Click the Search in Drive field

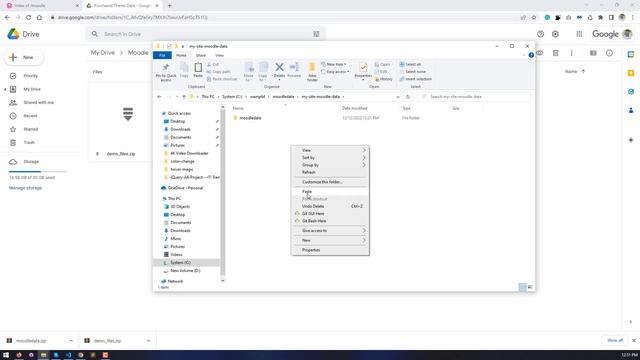pos(206,34)
